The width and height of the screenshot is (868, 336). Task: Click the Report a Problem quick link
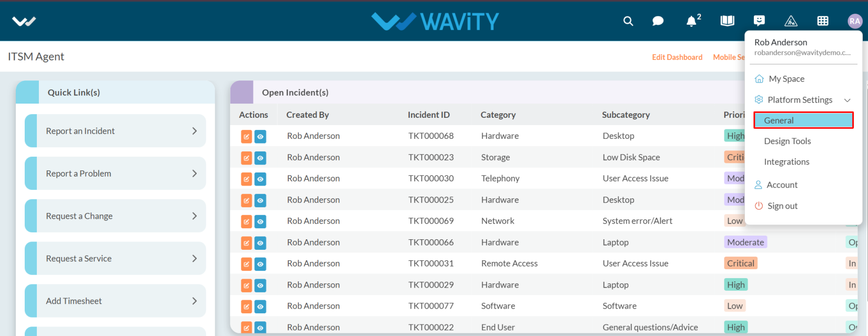click(x=115, y=174)
